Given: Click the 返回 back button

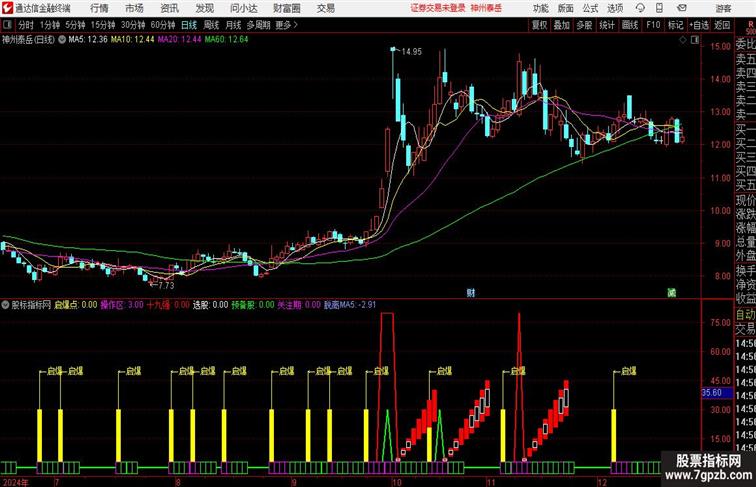Looking at the screenshot, I should pyautogui.click(x=722, y=25).
